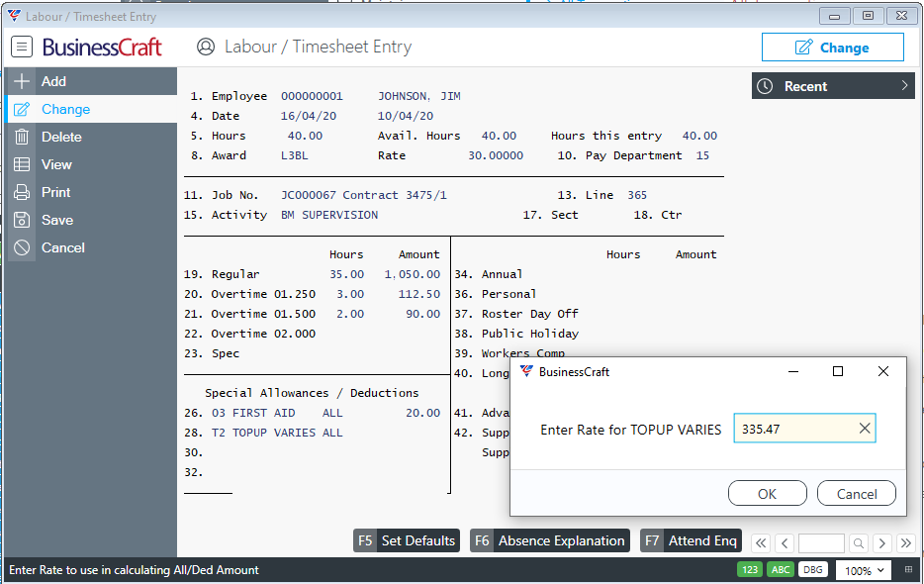This screenshot has height=584, width=924.
Task: Click the record number input box
Action: (x=821, y=542)
